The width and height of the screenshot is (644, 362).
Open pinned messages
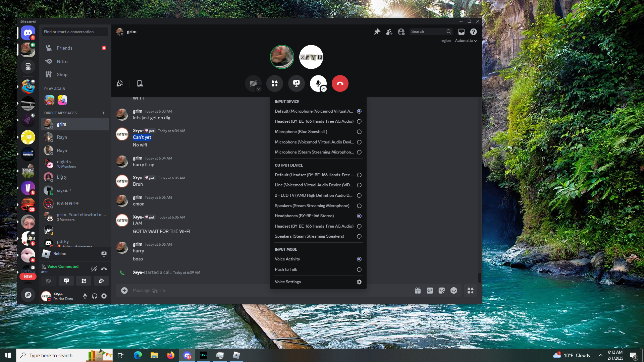[377, 32]
